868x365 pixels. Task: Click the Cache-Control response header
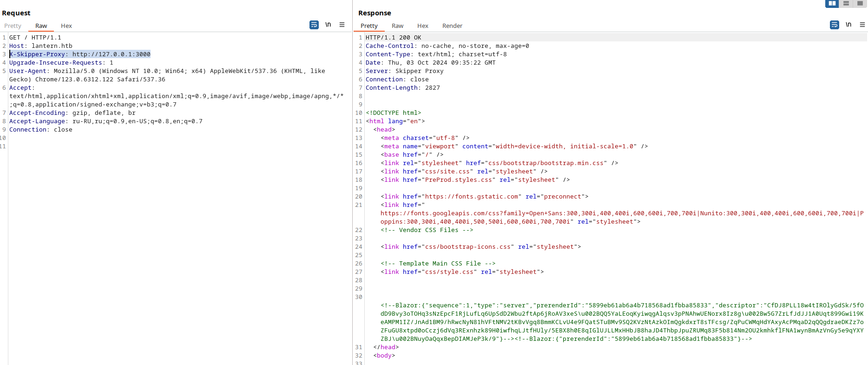click(447, 46)
